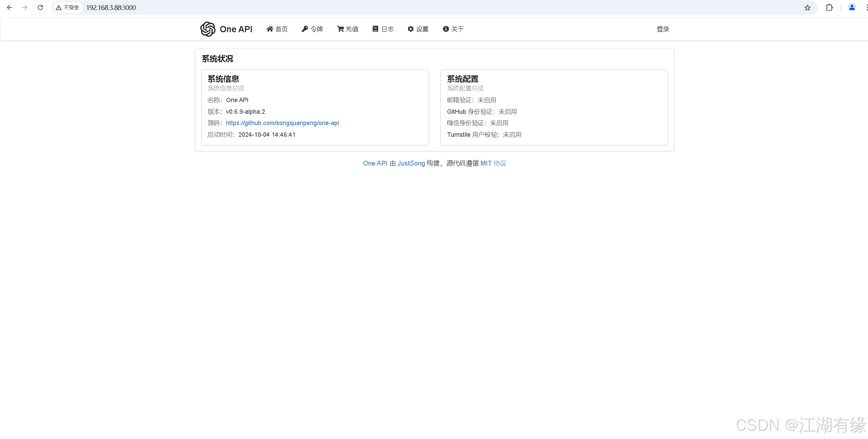
Task: Bookmark this page with the star icon
Action: (807, 7)
